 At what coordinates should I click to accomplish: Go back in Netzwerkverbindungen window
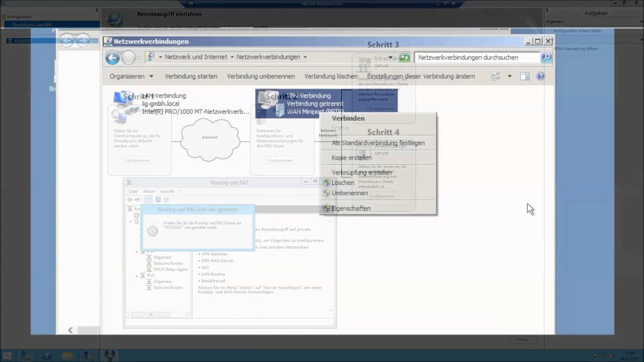(x=112, y=58)
